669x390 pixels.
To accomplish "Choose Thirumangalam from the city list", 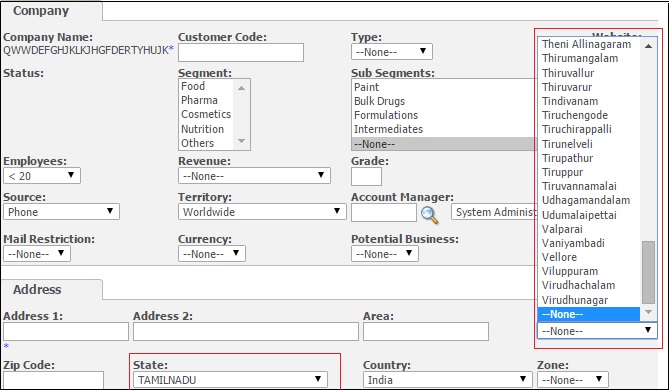I will click(589, 58).
